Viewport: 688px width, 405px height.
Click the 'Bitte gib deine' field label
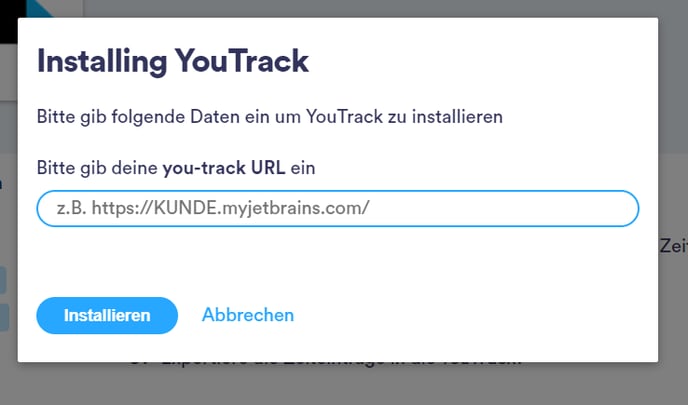[97, 168]
